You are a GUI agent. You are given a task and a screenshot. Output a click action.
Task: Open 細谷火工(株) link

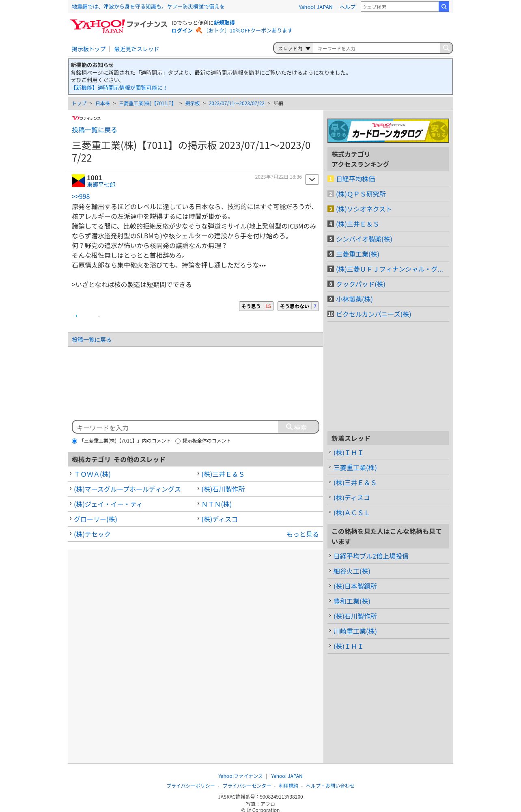click(352, 571)
